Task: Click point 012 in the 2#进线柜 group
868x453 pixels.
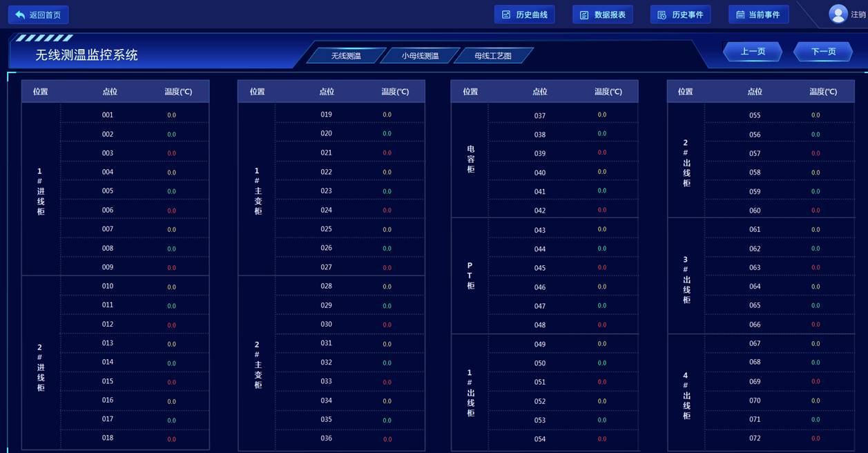Action: [x=108, y=324]
